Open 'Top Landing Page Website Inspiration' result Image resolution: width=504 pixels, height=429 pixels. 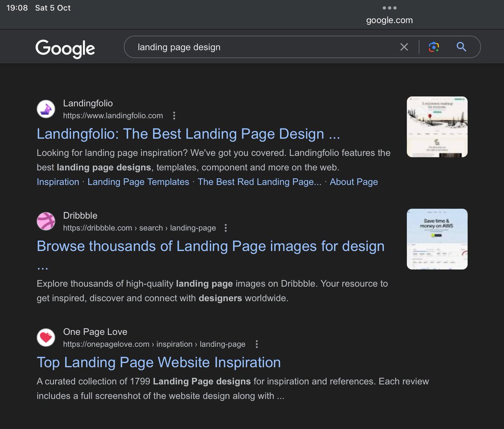pyautogui.click(x=159, y=362)
